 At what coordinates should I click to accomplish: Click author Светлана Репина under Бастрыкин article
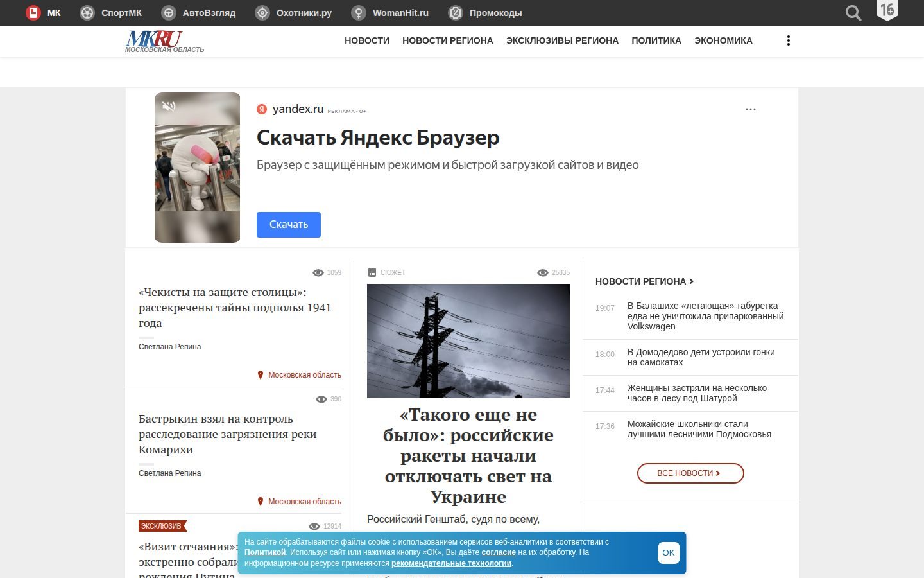point(170,473)
